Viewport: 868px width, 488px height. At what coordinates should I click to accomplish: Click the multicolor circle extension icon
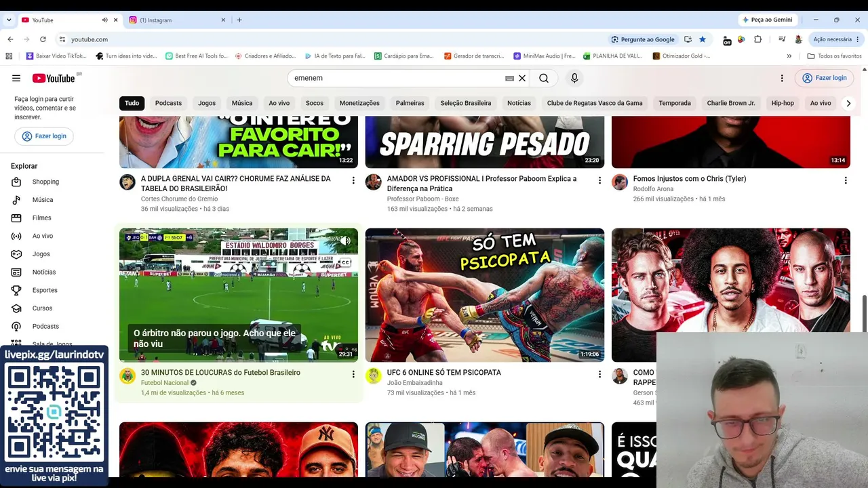click(742, 39)
